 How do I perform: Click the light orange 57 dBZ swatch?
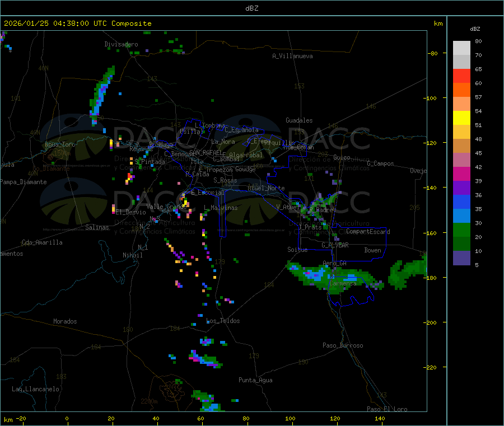461,104
